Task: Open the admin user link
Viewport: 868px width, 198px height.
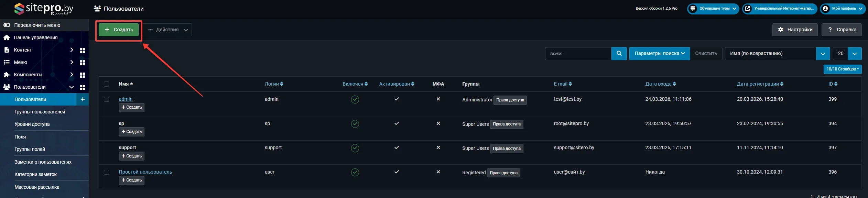Action: tap(126, 99)
